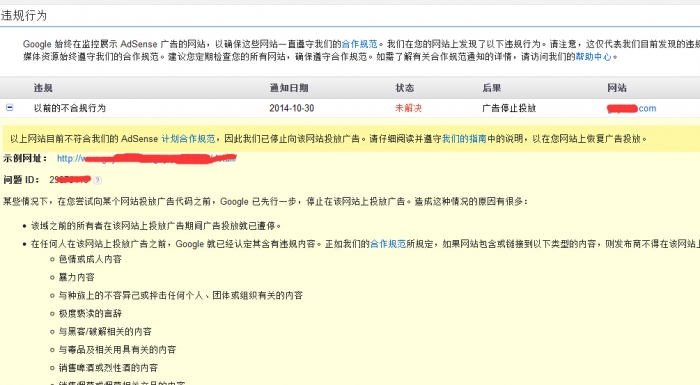This screenshot has height=385, width=700.
Task: Click the 以前的不合规行为 violation name
Action: (70, 108)
